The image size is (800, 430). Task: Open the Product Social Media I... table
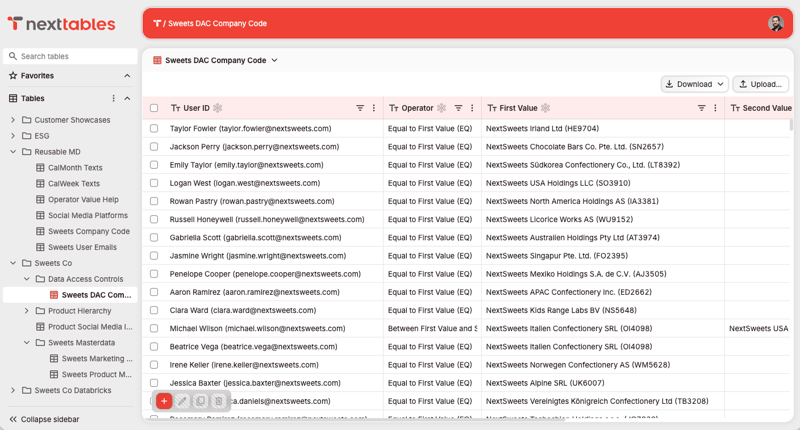click(x=90, y=326)
